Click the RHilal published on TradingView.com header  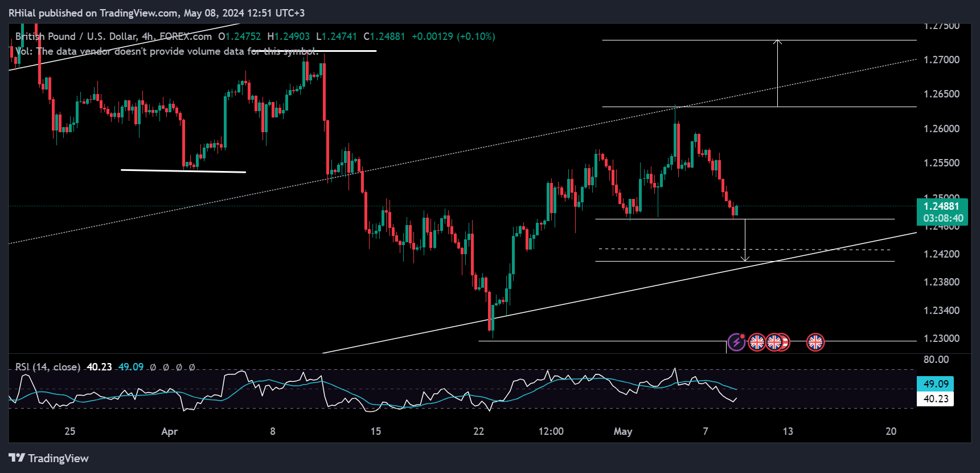(157, 13)
